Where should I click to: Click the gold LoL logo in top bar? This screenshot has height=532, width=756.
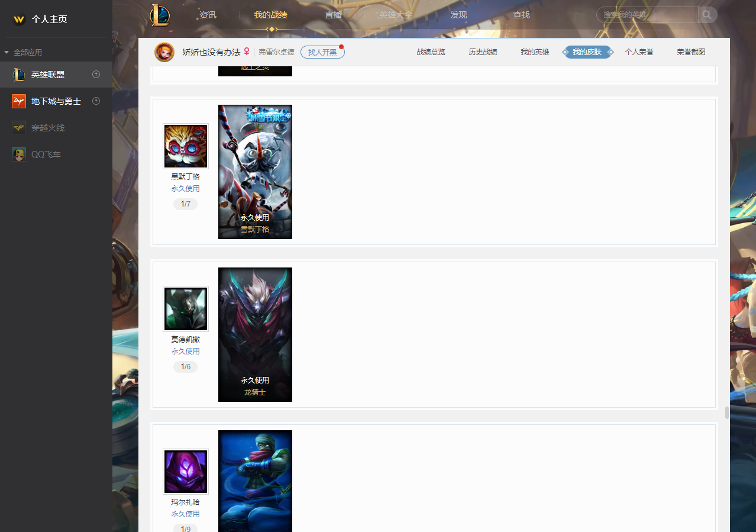pyautogui.click(x=160, y=15)
